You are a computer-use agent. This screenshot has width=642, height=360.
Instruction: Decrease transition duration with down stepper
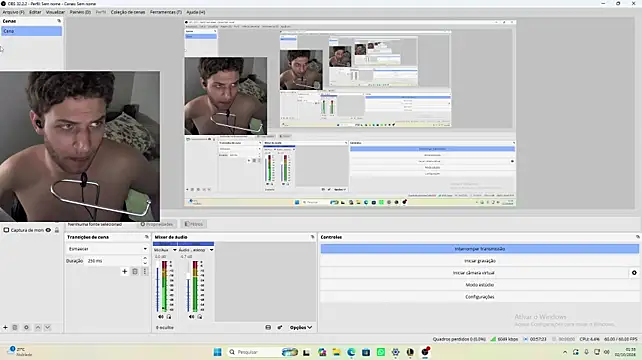point(145,263)
